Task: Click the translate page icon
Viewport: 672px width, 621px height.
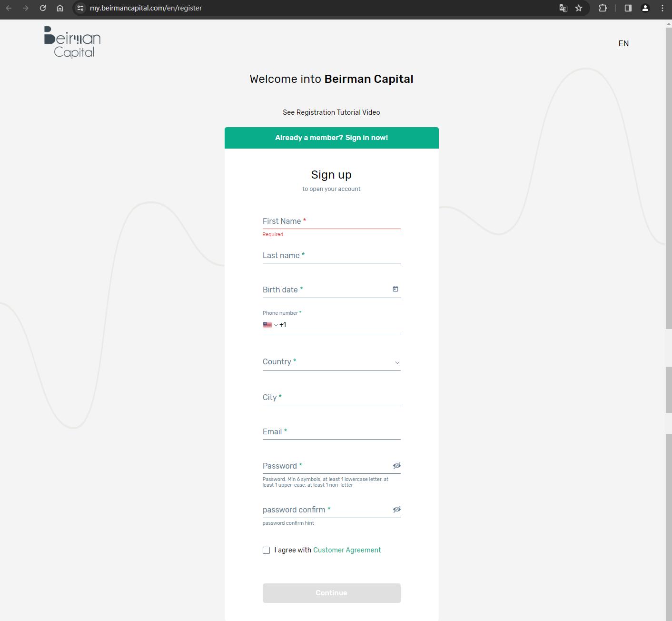Action: coord(563,8)
